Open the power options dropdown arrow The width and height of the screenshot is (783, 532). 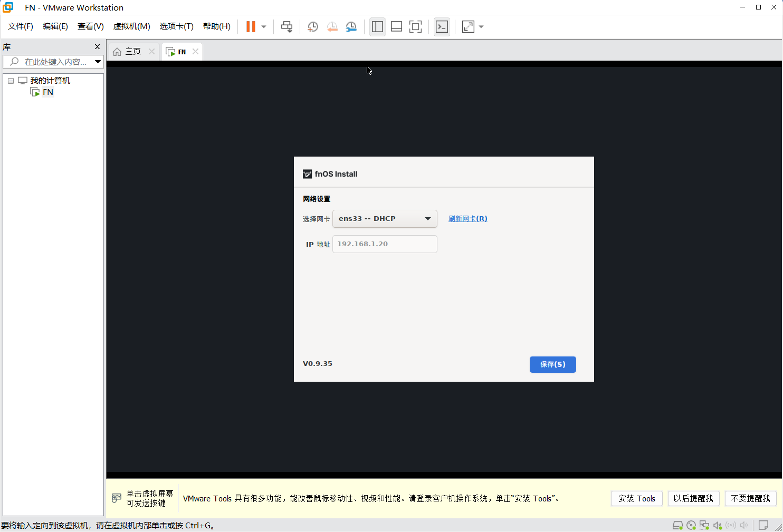(x=264, y=27)
